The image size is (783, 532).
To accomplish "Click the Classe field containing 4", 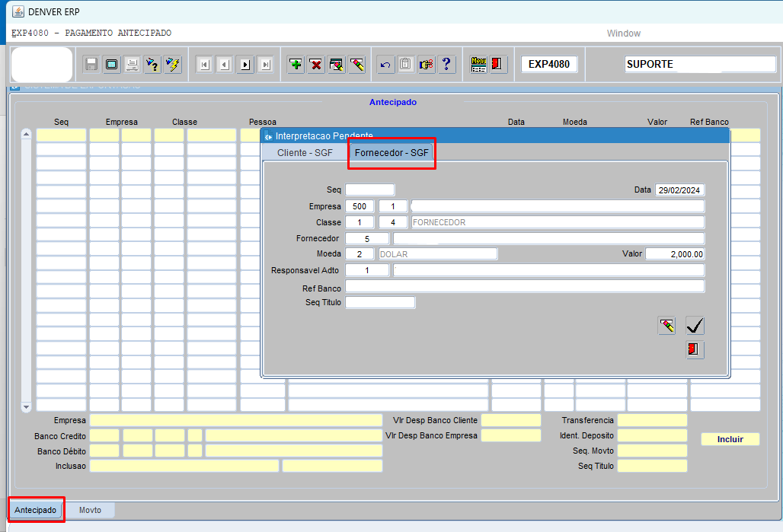I will pyautogui.click(x=393, y=222).
